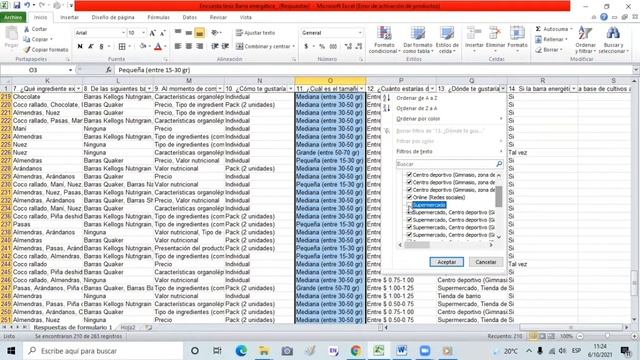The image size is (640, 360).
Task: Click the Buscar field in filter menu
Action: [x=449, y=164]
